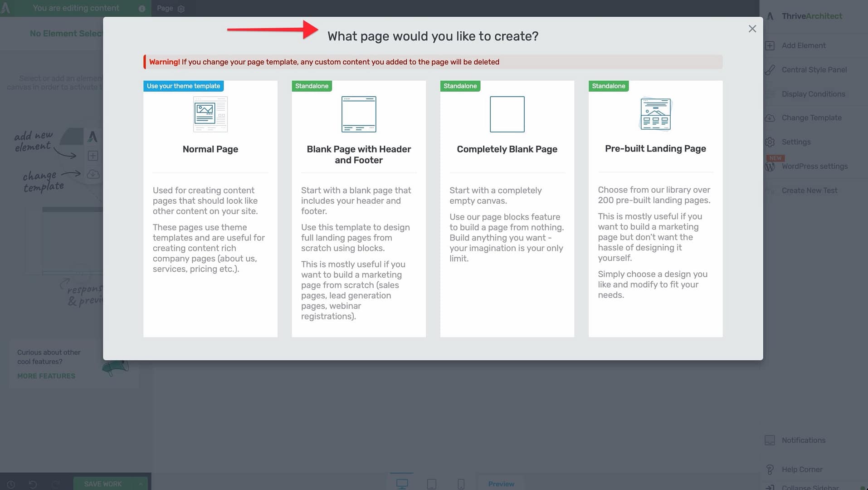Click the Normal Page template icon
This screenshot has width=868, height=490.
[210, 114]
